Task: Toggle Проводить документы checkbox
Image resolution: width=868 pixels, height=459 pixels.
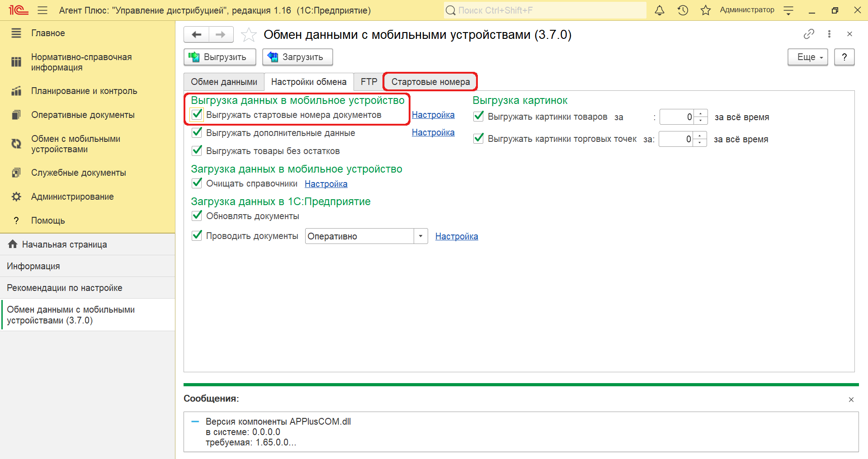Action: 197,236
